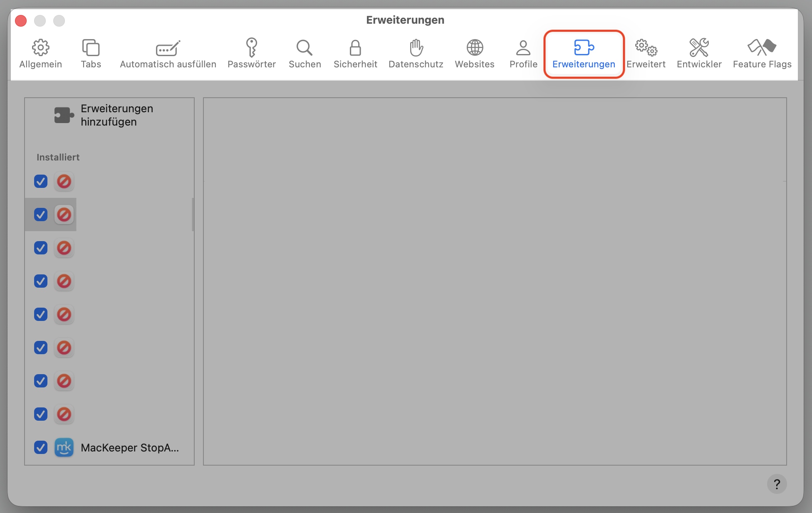Screen dimensions: 812x513
Task: Select the Suchen magnifier pane
Action: pyautogui.click(x=305, y=54)
